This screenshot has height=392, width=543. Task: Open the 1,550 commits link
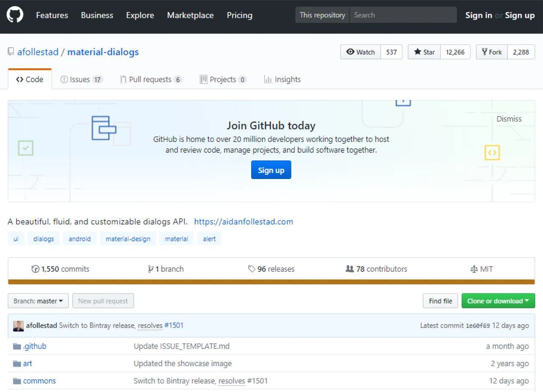[61, 269]
